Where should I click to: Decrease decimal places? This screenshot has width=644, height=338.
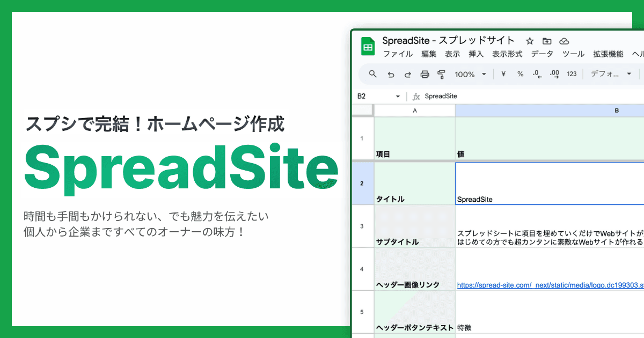click(536, 74)
